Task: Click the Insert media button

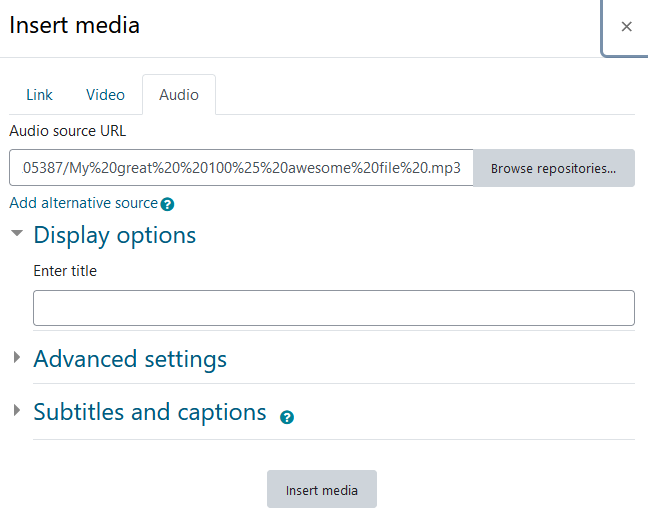Action: coord(322,489)
